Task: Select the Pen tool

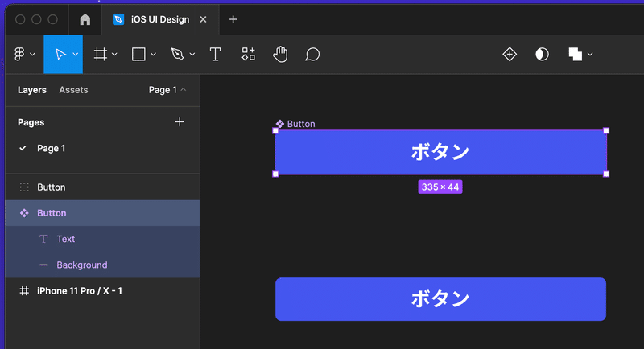Action: [x=178, y=54]
